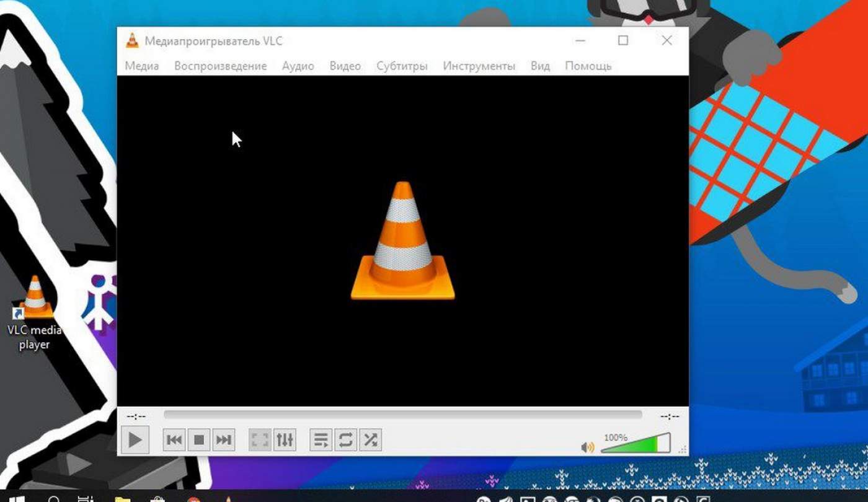Open the Медиа menu
868x502 pixels.
coord(142,66)
